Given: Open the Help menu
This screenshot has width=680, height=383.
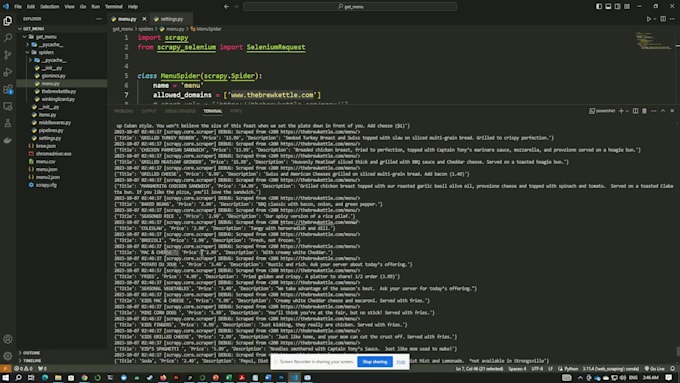Looking at the screenshot, I should [133, 7].
